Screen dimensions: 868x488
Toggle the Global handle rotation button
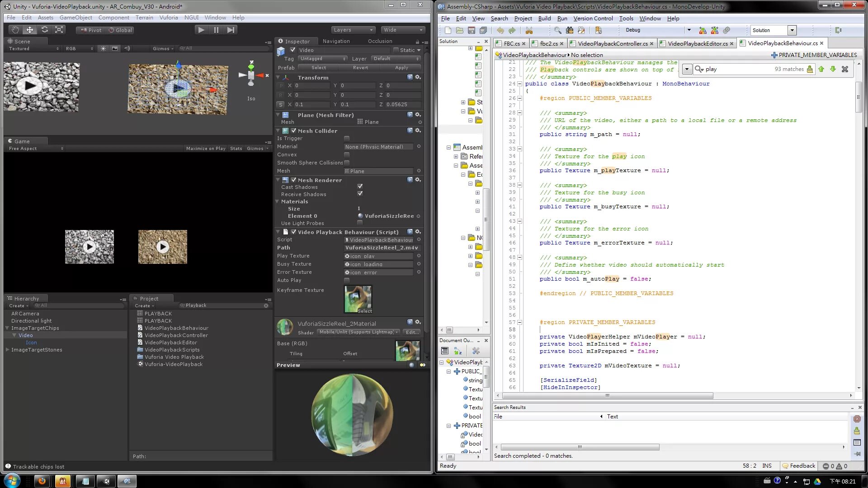tap(119, 30)
